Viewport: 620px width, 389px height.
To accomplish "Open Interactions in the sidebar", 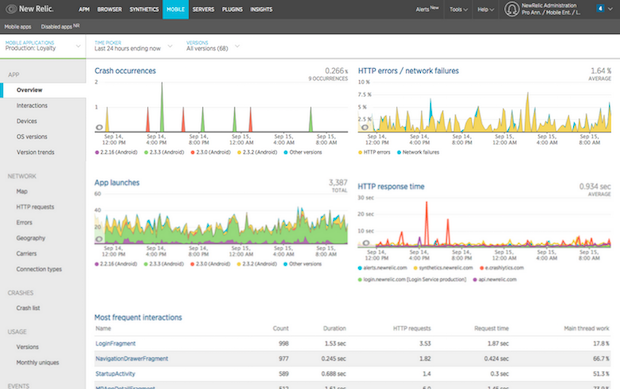I will (x=32, y=106).
